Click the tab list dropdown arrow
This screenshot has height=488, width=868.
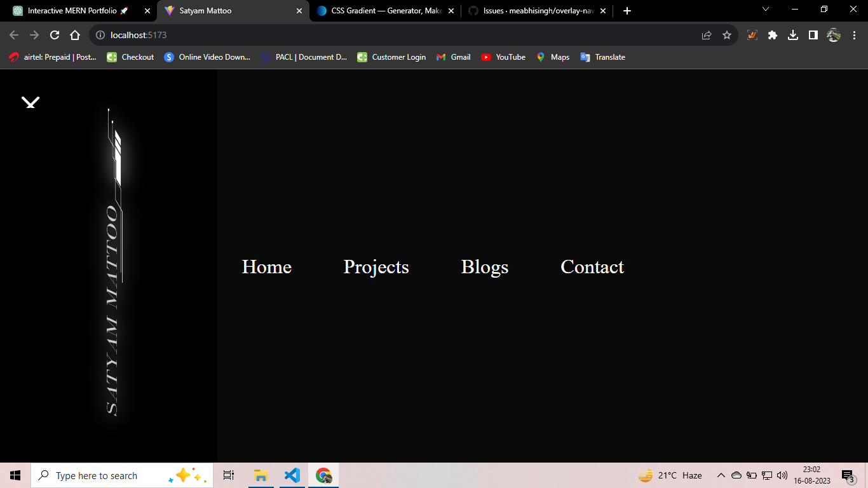(765, 10)
